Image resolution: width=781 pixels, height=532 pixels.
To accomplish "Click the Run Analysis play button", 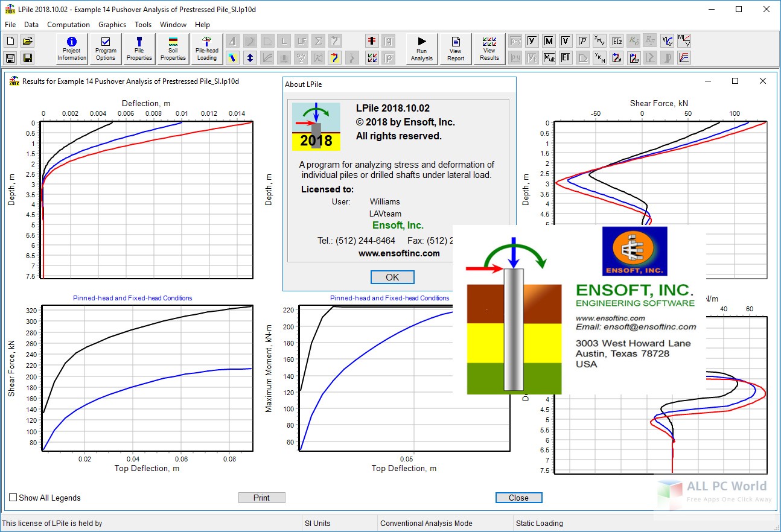I will pos(422,49).
